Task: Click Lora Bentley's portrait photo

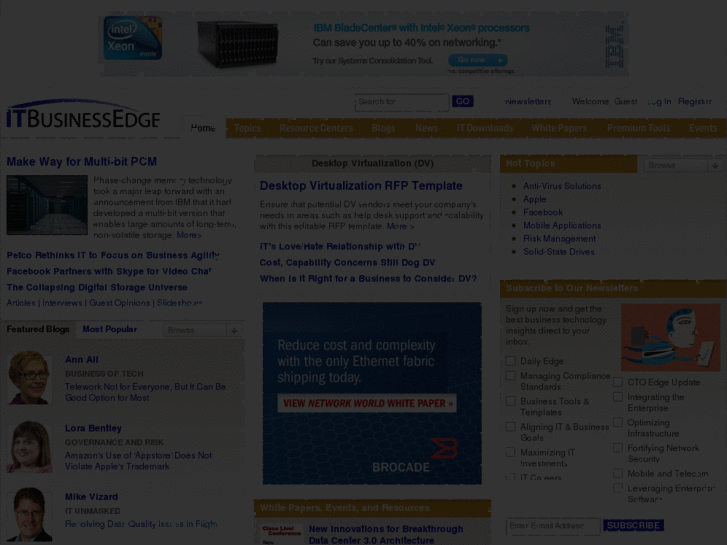Action: tap(29, 446)
